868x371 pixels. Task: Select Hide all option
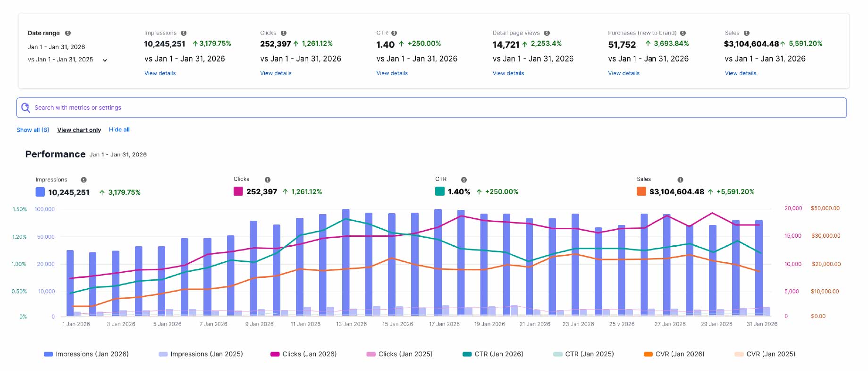click(x=119, y=129)
